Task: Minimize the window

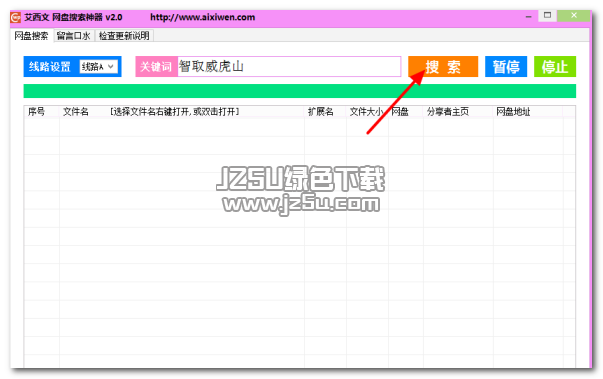Action: [528, 16]
